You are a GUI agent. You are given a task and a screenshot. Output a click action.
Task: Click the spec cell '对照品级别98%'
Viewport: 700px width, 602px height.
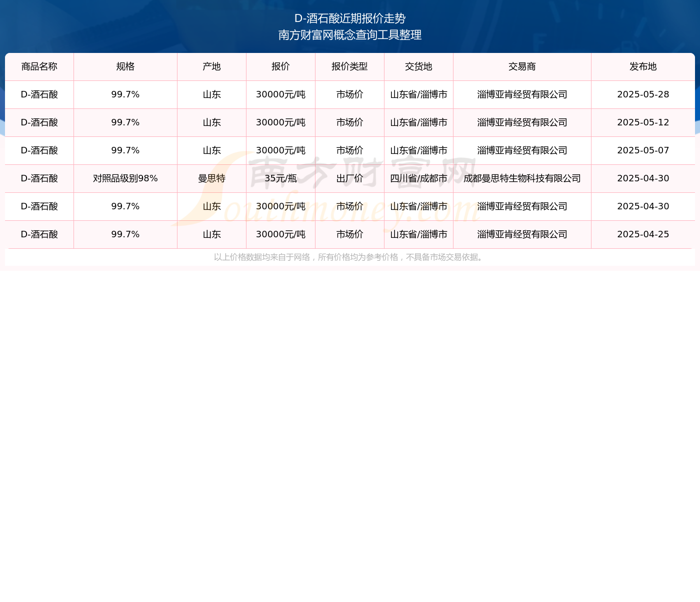coord(125,178)
